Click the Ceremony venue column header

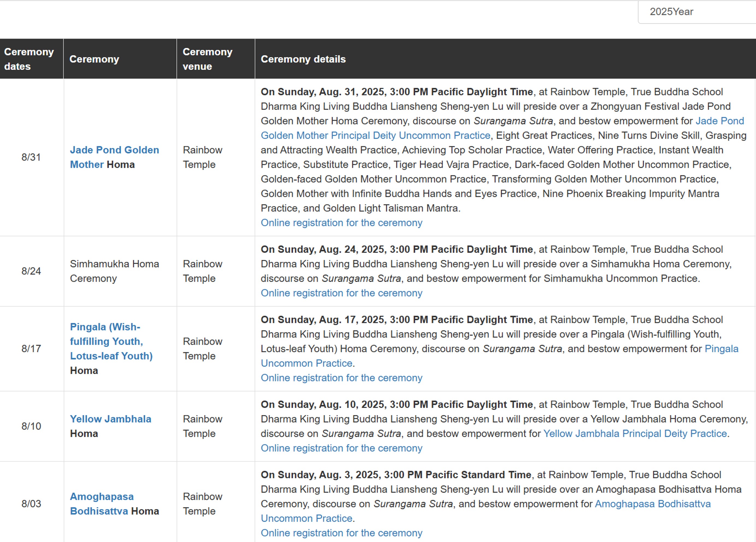pyautogui.click(x=216, y=59)
